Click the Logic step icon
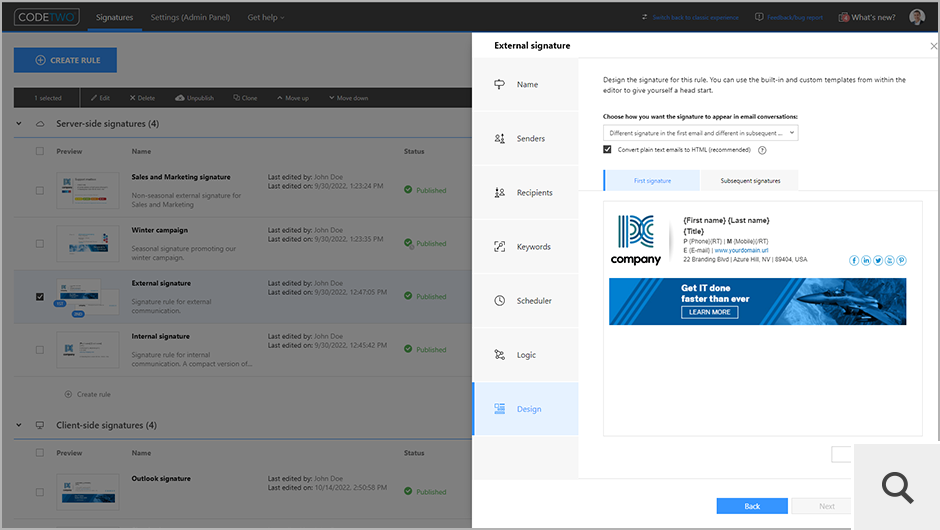Screen dimensions: 940x530 tap(499, 355)
